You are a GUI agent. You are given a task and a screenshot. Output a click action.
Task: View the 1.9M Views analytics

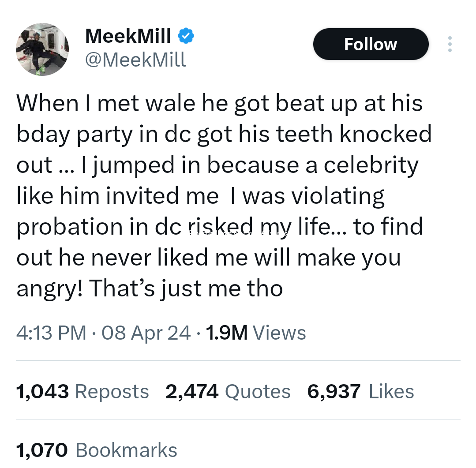pos(256,332)
